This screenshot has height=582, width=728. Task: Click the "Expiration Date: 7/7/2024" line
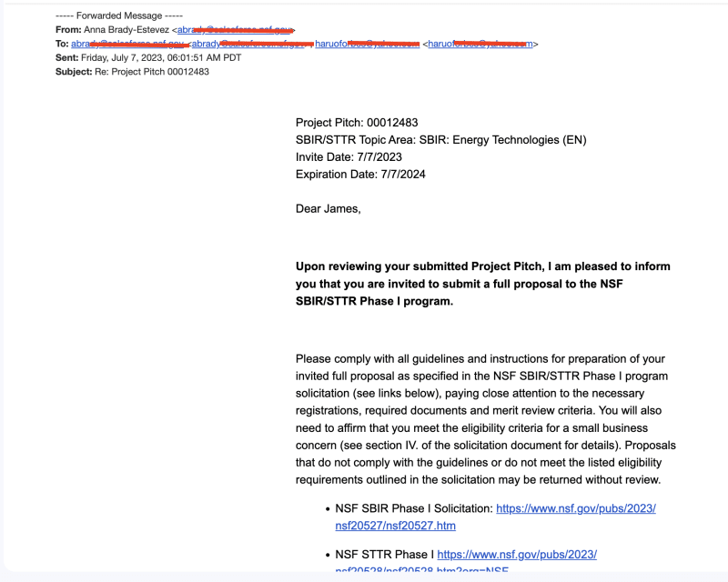point(360,174)
